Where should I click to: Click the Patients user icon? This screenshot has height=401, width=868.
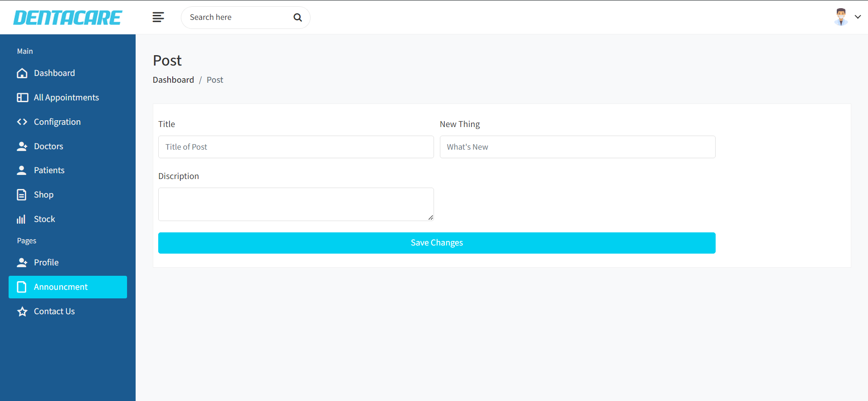click(22, 170)
